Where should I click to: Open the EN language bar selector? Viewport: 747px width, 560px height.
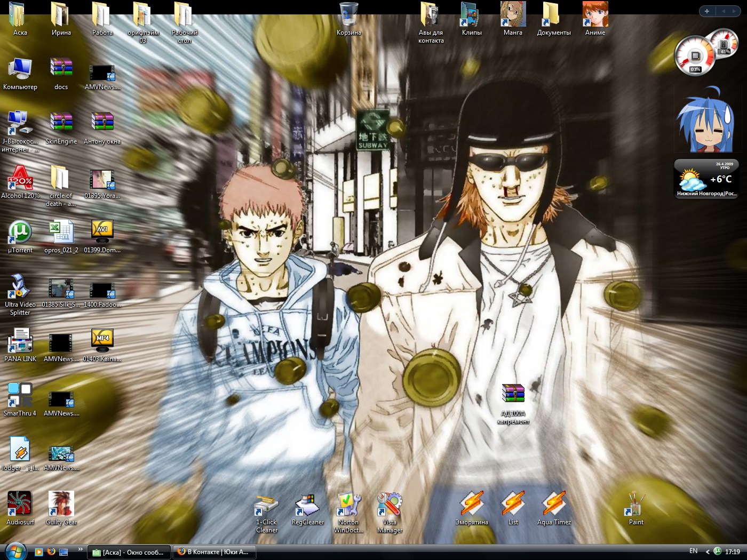click(x=693, y=551)
